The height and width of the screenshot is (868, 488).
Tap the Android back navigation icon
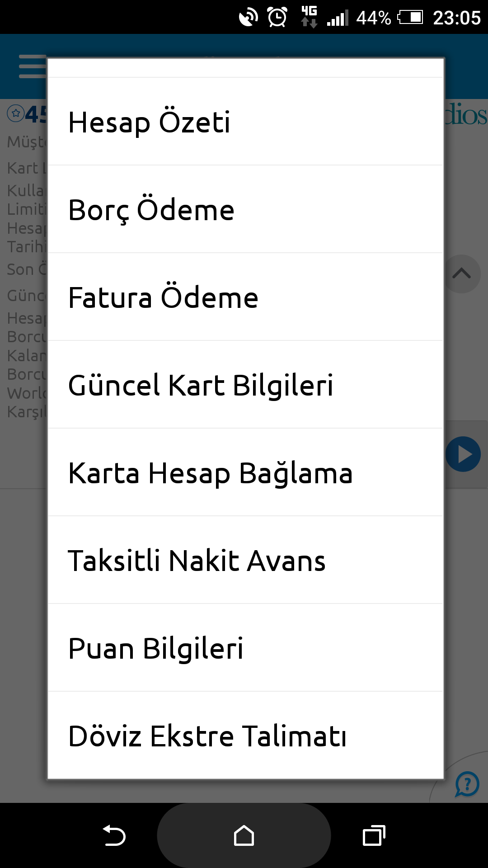click(x=114, y=835)
